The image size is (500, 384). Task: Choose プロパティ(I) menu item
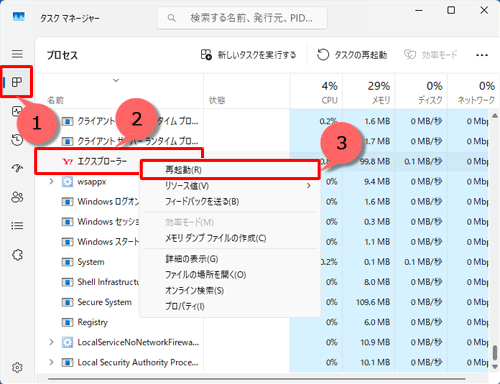click(x=230, y=306)
